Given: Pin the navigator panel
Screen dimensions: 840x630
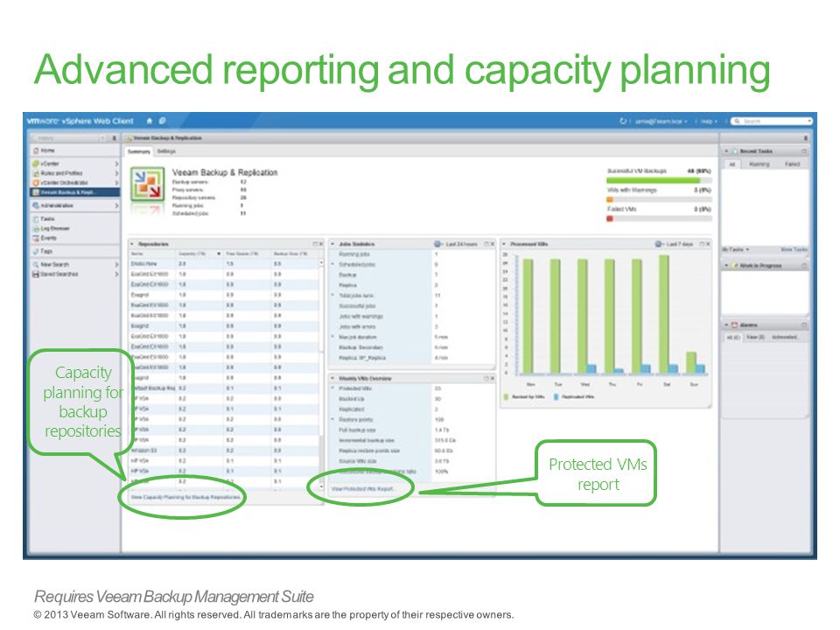Looking at the screenshot, I should click(x=114, y=138).
